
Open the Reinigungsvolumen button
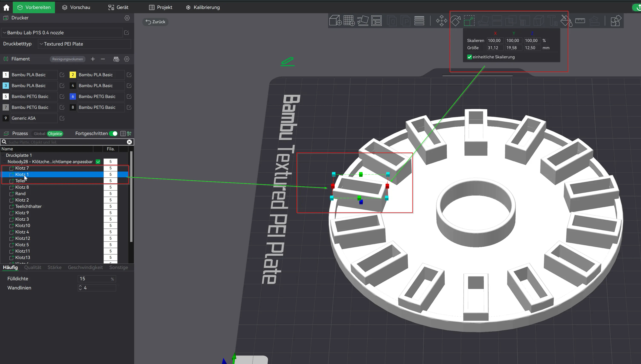68,59
